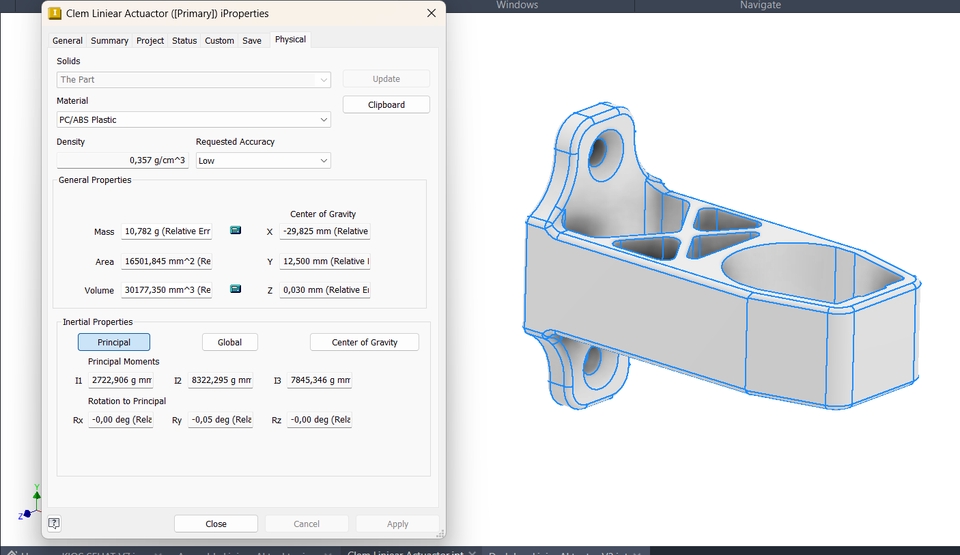Screen dimensions: 960x555
Task: Click the Windows ribbon panel label
Action: (517, 5)
